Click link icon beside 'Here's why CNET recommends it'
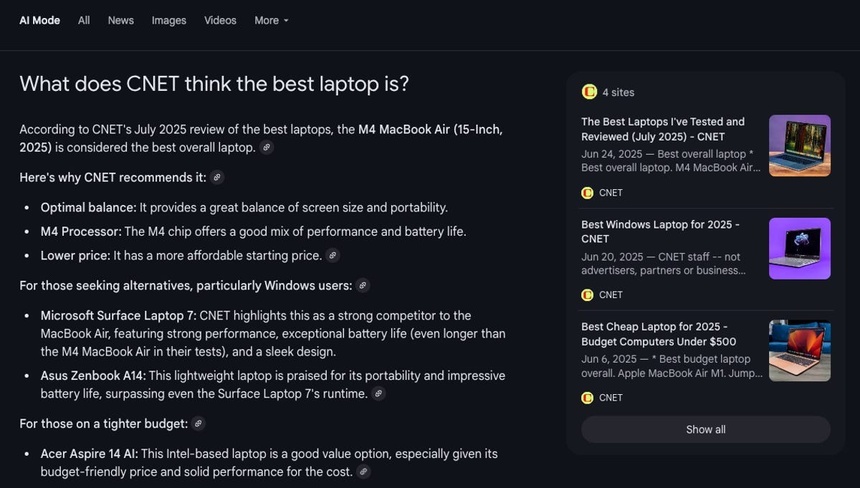Screen dimensions: 860x488 click(x=217, y=177)
